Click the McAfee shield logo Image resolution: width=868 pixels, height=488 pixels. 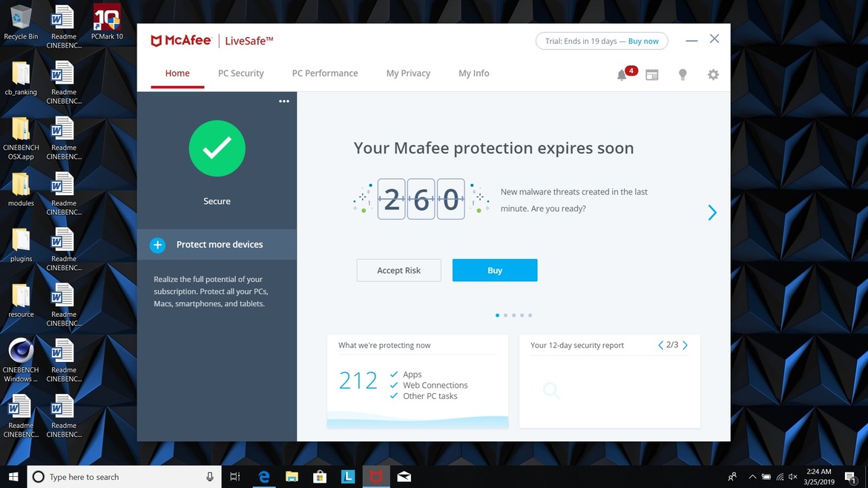pos(156,40)
